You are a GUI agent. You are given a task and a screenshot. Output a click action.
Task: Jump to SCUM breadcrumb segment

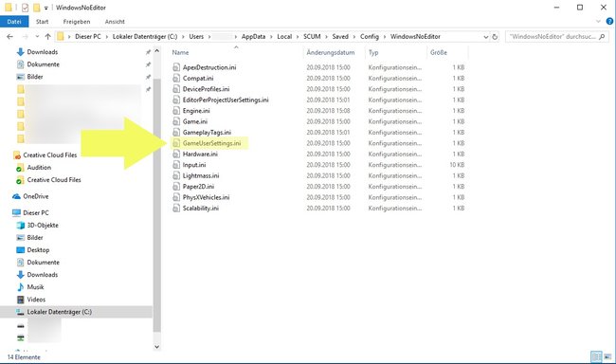click(x=312, y=37)
